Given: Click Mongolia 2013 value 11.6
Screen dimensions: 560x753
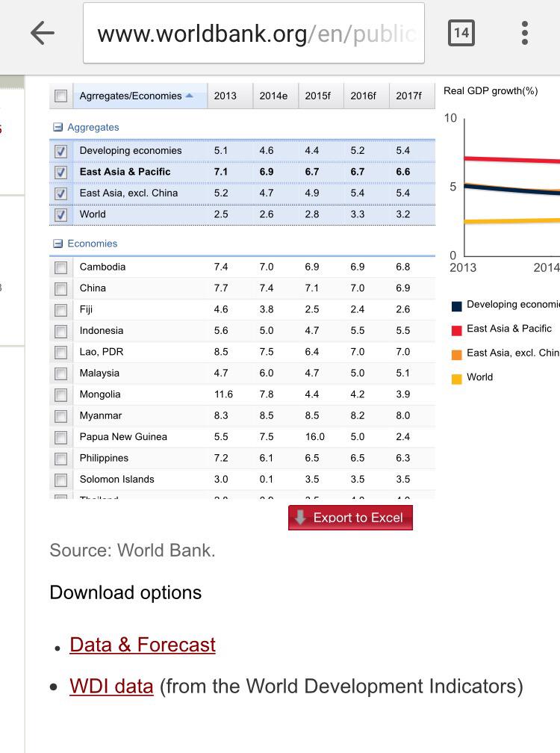Looking at the screenshot, I should click(223, 394).
